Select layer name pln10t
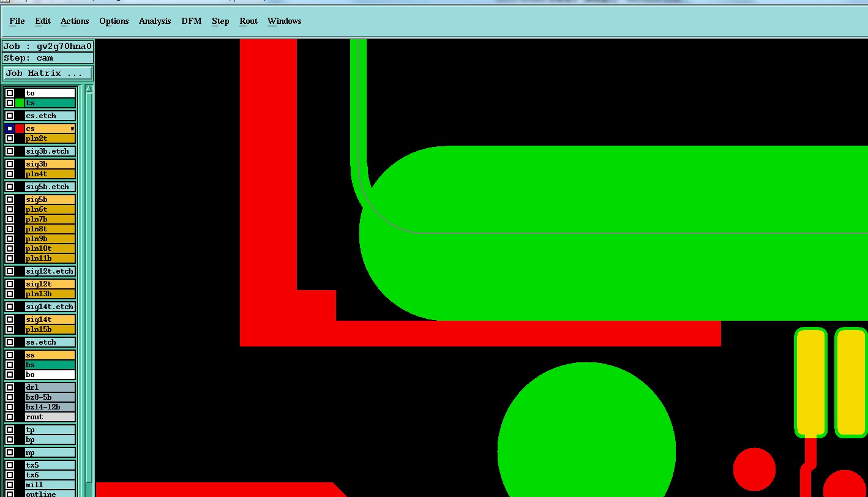 click(50, 248)
